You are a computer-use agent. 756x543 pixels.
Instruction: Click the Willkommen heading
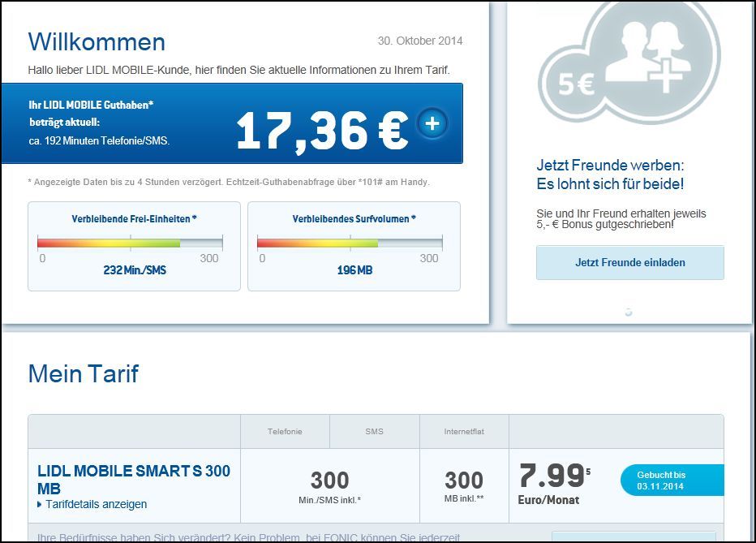click(x=97, y=42)
